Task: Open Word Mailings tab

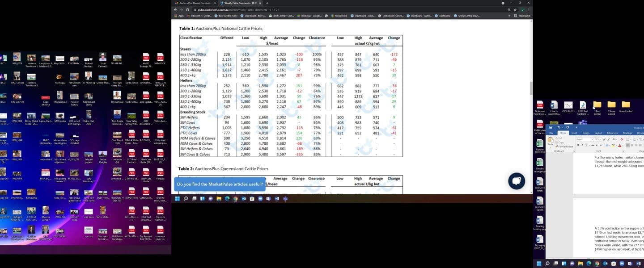Action: (627, 133)
